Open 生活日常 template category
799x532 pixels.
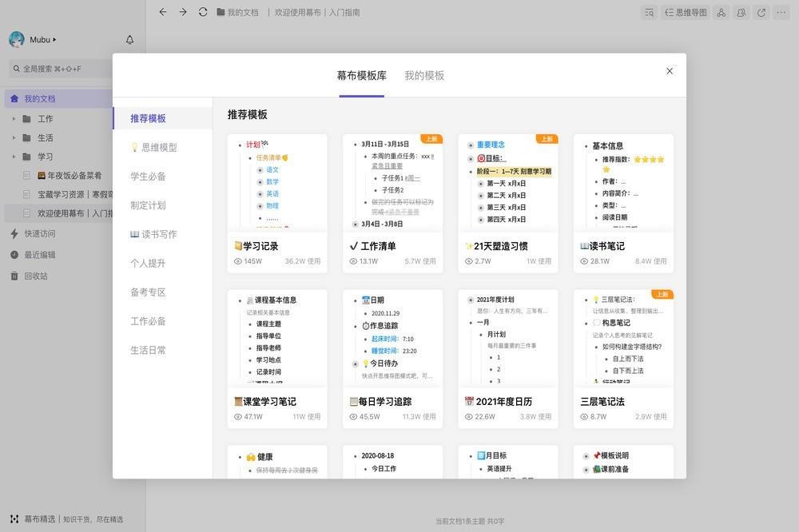[x=162, y=350]
